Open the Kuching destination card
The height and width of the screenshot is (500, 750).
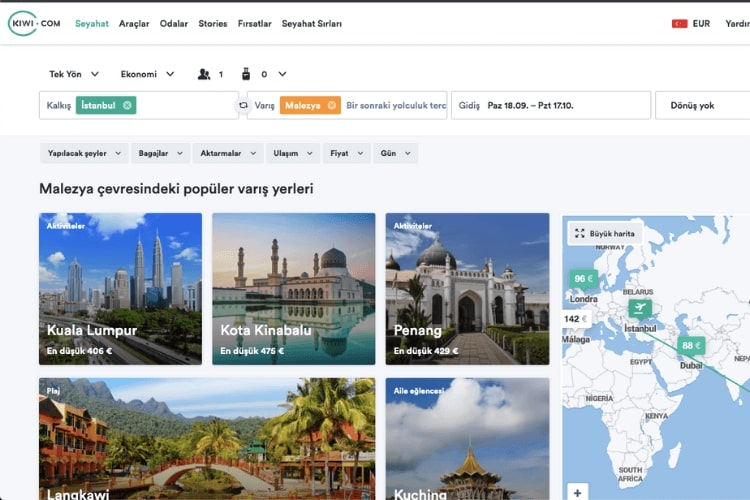coord(467,439)
